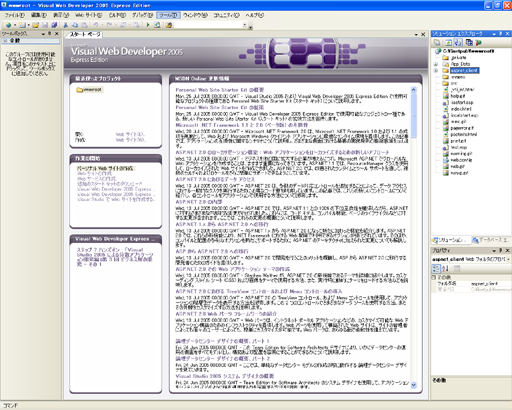Toggle auto-hide pin on Toolbox panel
The height and width of the screenshot is (410, 512).
[x=50, y=34]
